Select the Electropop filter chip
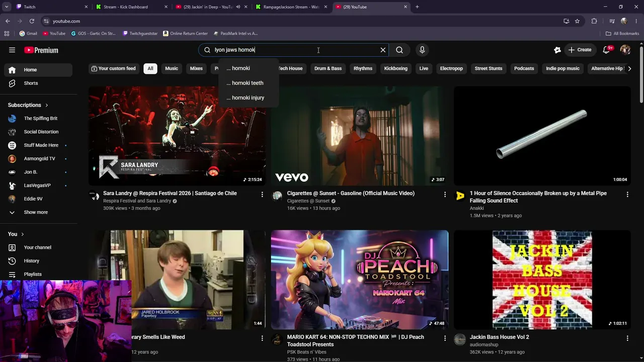This screenshot has width=644, height=362. point(451,68)
